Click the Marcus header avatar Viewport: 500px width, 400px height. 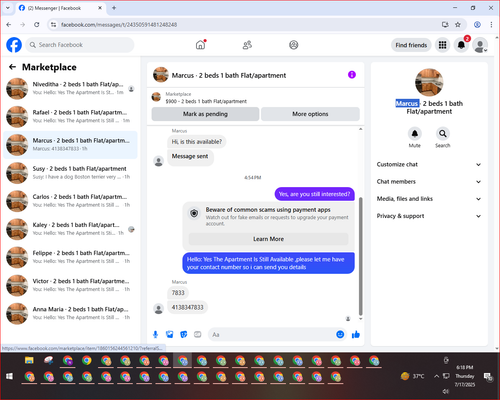coord(161,75)
